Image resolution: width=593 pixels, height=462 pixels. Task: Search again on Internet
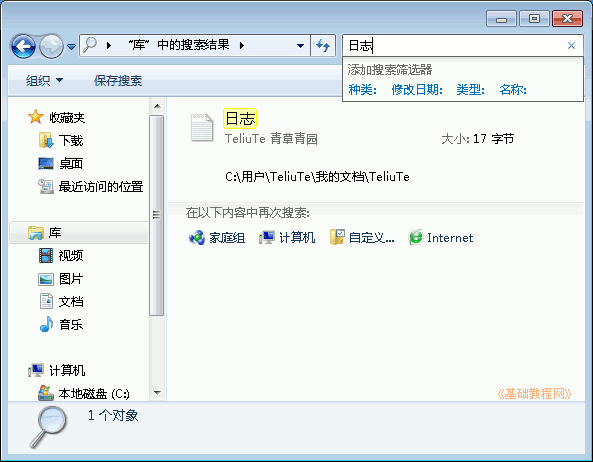pos(441,238)
